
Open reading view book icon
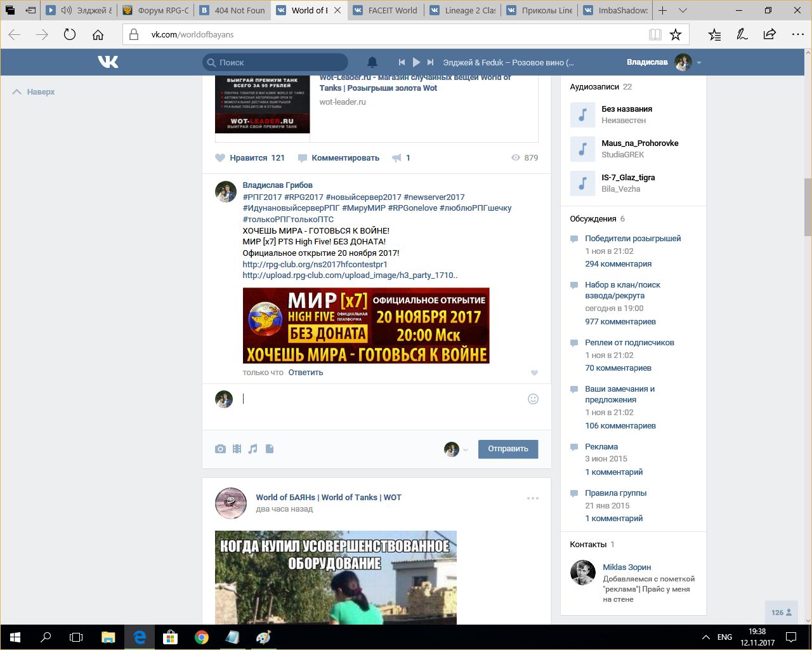pos(655,34)
